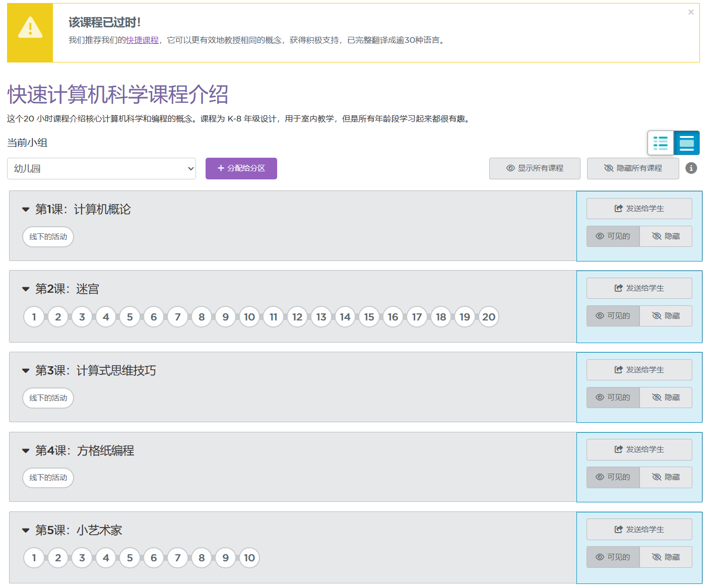Open puzzle bubble 15 in 迷宫 lesson
The height and width of the screenshot is (588, 713).
(369, 317)
